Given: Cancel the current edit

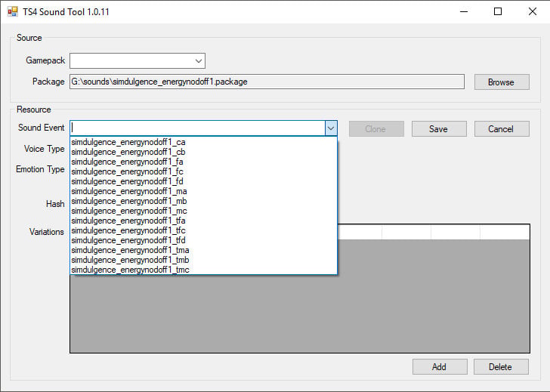Looking at the screenshot, I should 502,129.
